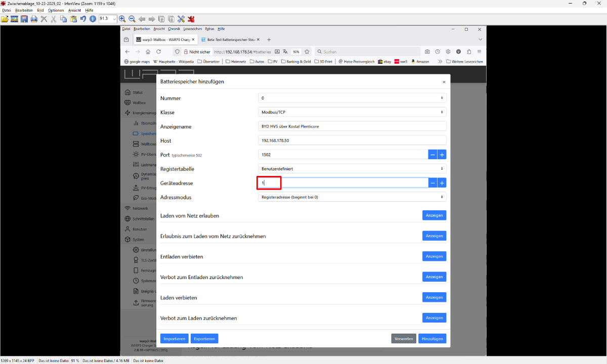The image size is (607, 364).
Task: Open the zoom percentage dropdown showing 91.3
Action: tap(114, 19)
